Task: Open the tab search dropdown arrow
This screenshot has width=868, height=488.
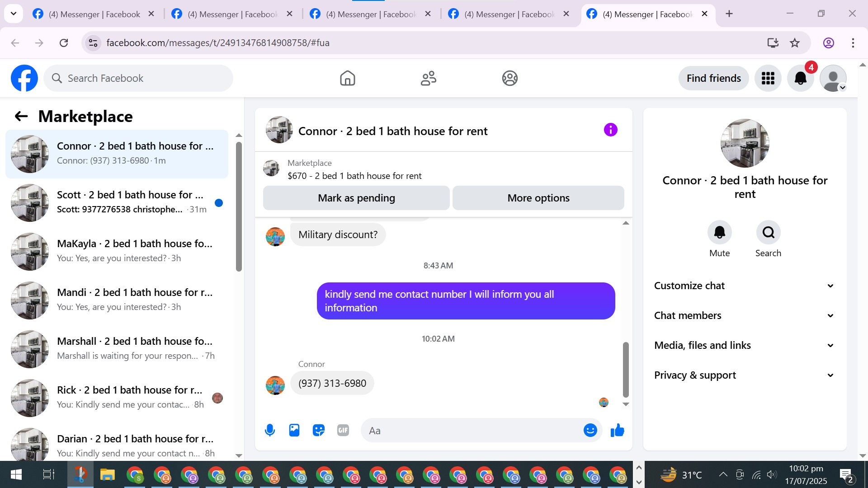Action: click(x=14, y=14)
